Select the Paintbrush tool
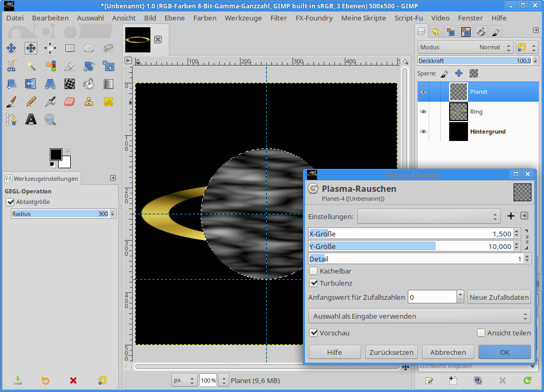This screenshot has height=392, width=544. click(11, 101)
